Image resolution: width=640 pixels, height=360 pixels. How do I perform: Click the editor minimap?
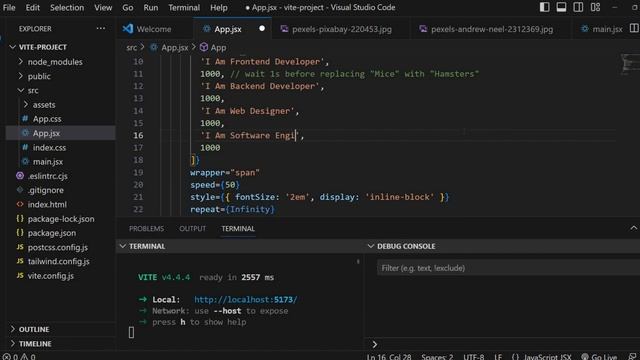tap(630, 64)
